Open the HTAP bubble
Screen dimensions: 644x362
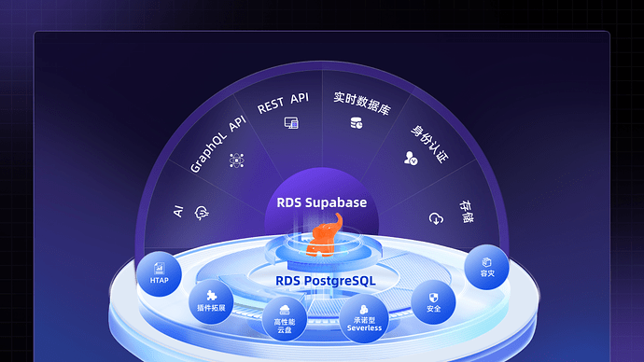[x=159, y=273]
